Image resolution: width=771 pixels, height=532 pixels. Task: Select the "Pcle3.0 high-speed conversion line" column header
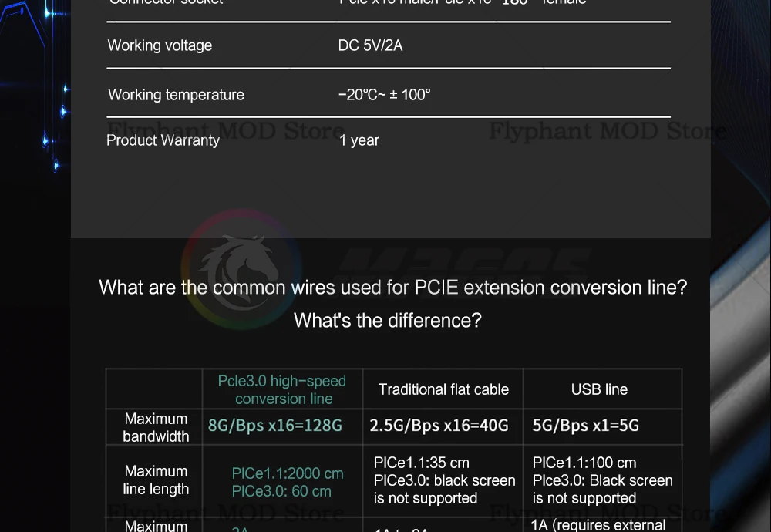(x=282, y=389)
